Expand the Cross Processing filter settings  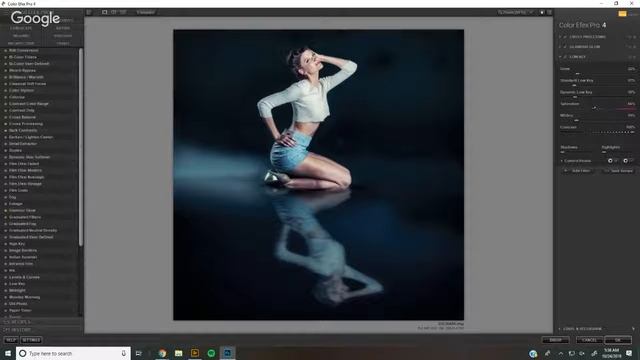(x=560, y=37)
